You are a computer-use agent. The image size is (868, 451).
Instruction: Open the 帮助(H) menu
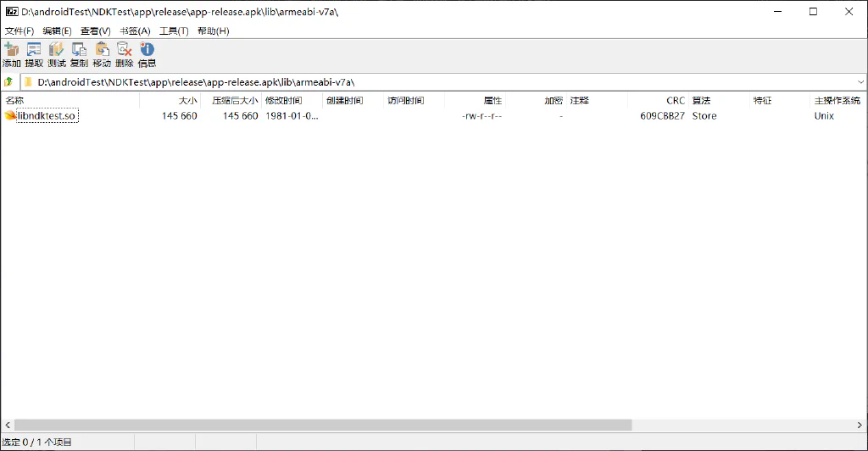coord(213,31)
